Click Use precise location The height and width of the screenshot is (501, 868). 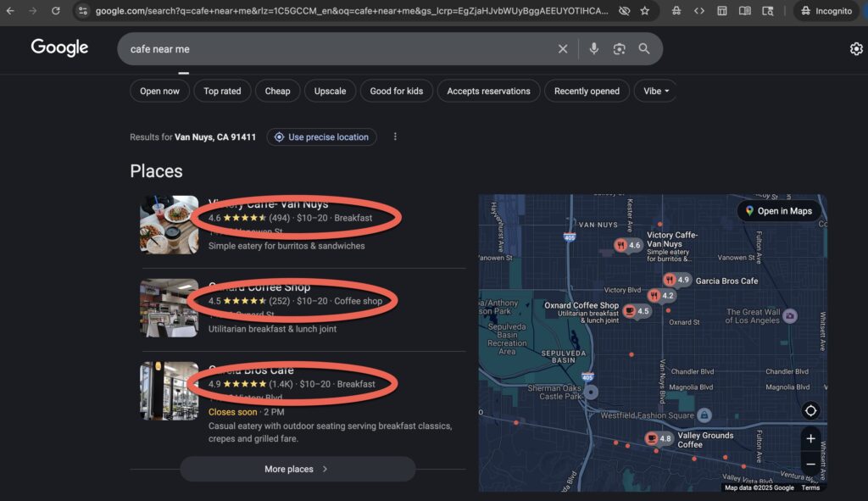321,136
